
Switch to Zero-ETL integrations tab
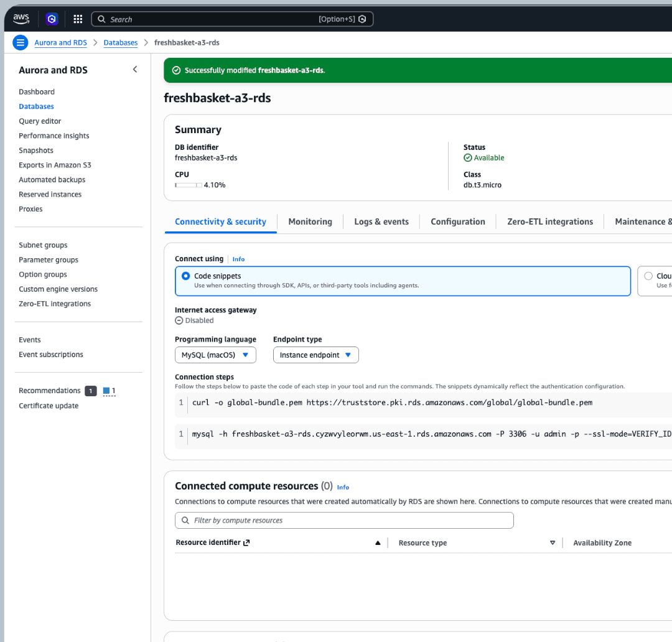click(550, 221)
